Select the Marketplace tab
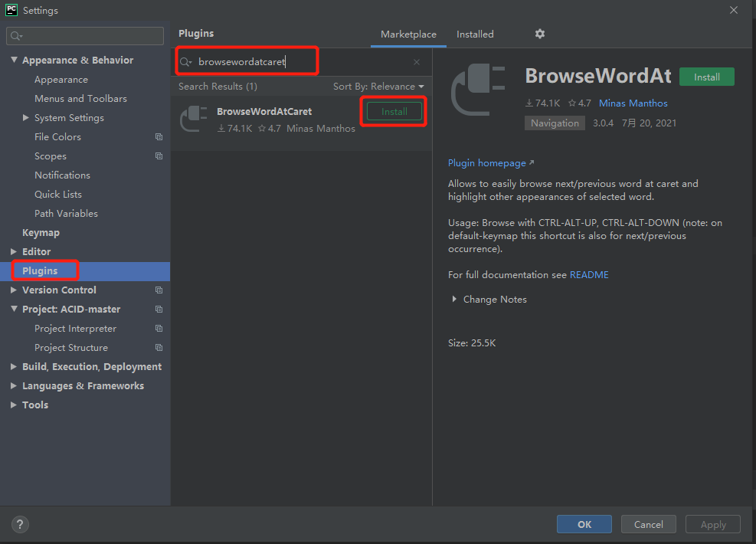The width and height of the screenshot is (756, 544). pos(408,34)
